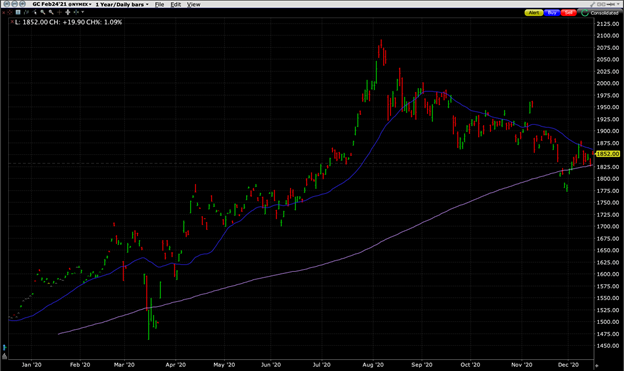The width and height of the screenshot is (624, 371).
Task: Click the Mar '20 time axis label
Action: [x=124, y=365]
